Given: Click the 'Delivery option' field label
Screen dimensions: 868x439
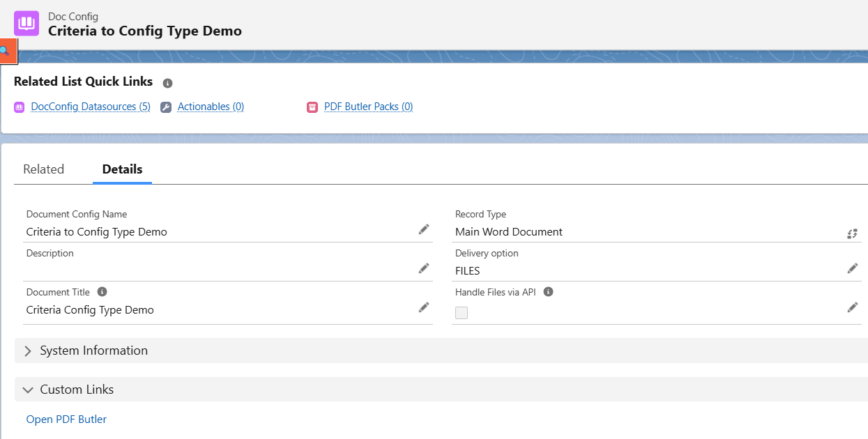Looking at the screenshot, I should tap(487, 253).
